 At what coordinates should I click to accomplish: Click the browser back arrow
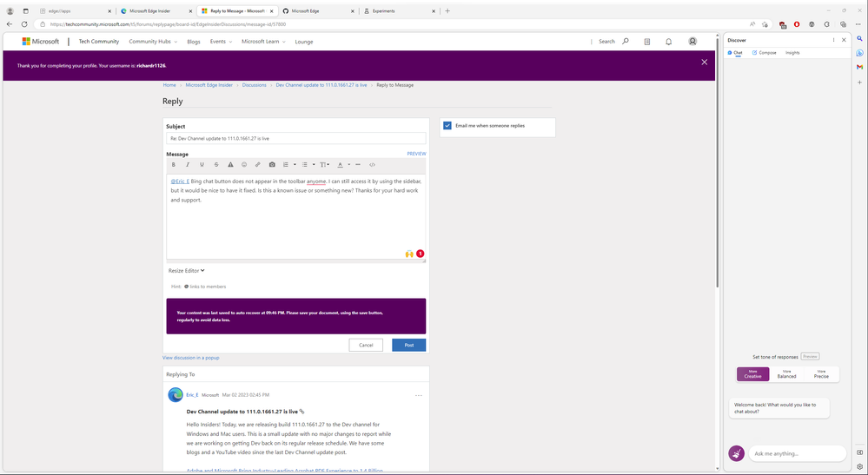pos(10,24)
